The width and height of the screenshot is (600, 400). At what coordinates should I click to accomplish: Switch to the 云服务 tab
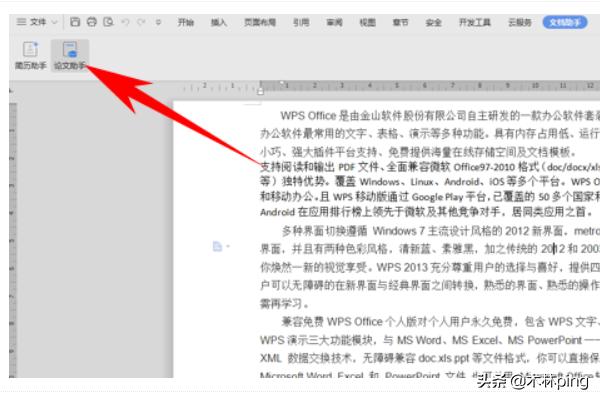pos(520,22)
